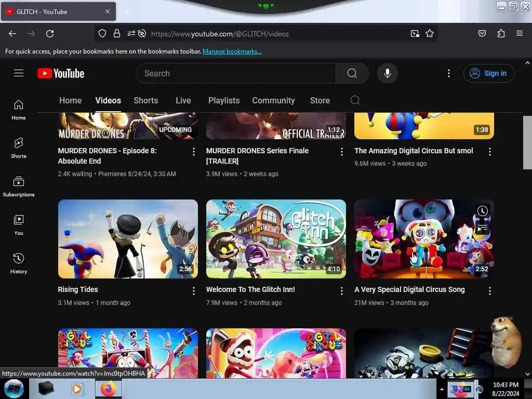Switch to the Community tab

click(273, 100)
